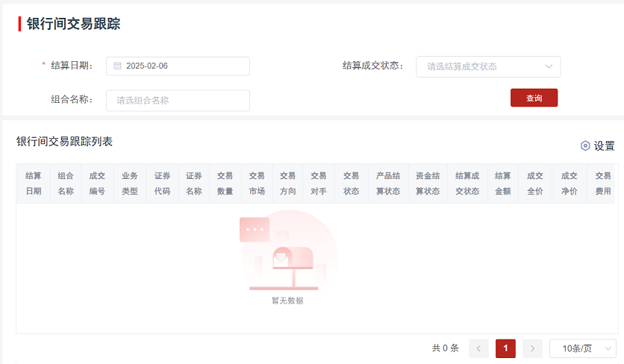
Task: Click the 成交编号 column header
Action: click(x=97, y=183)
